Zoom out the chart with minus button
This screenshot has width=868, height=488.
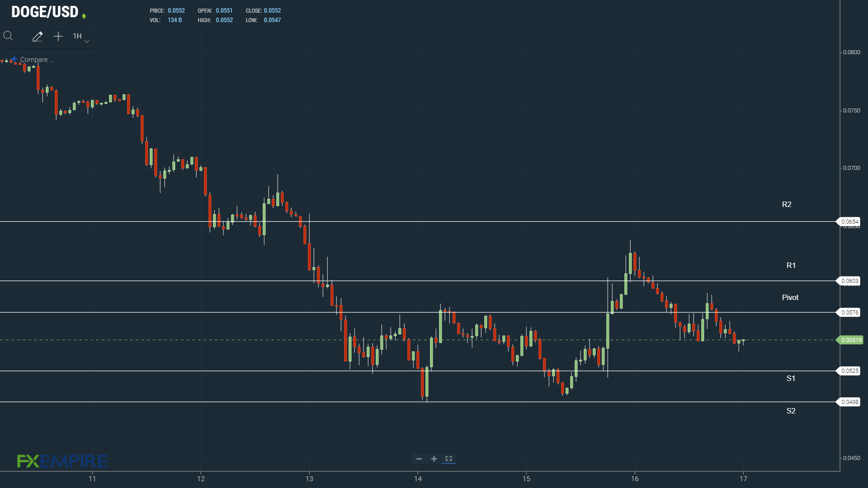coord(419,459)
